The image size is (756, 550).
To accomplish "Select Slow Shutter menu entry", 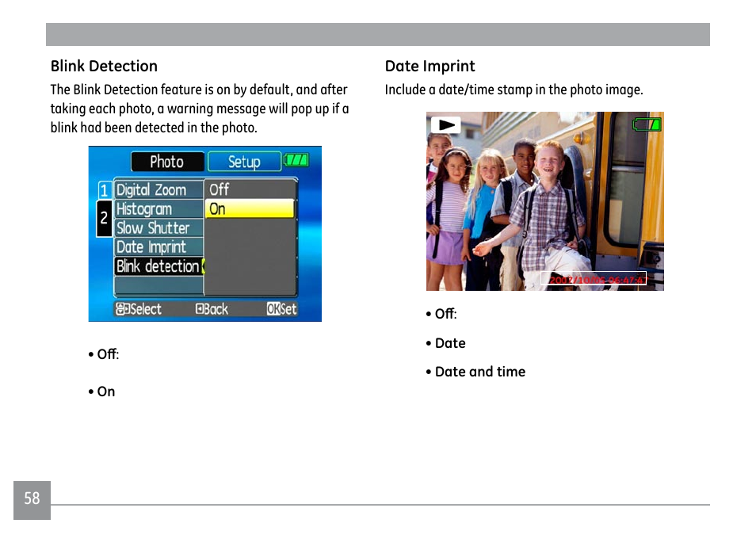I will coord(158,227).
